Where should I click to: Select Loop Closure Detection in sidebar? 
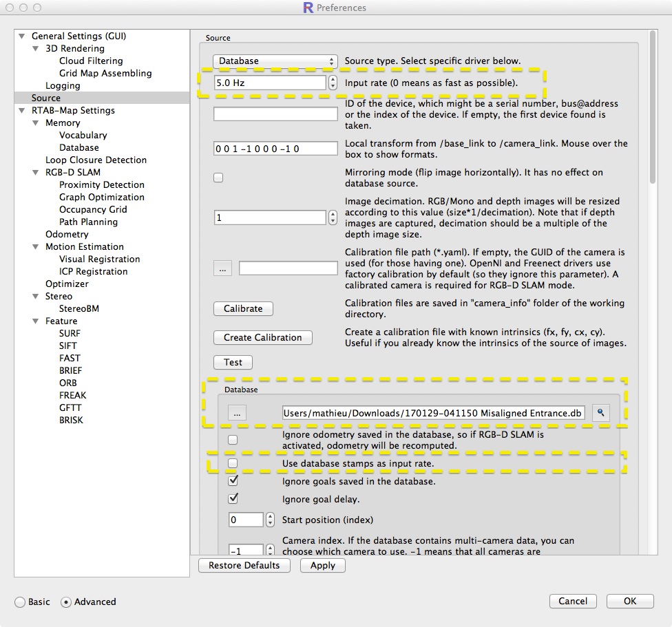[x=96, y=160]
